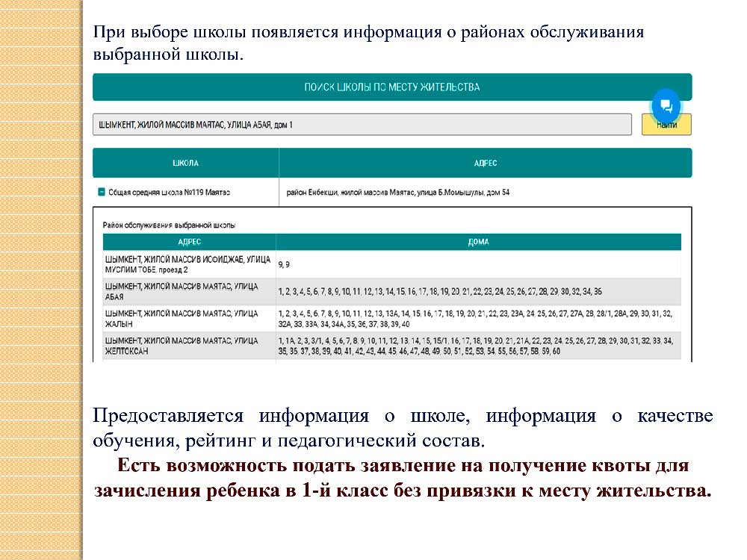Open the blue chat bubble icon
Image resolution: width=747 pixels, height=560 pixels.
[x=666, y=105]
